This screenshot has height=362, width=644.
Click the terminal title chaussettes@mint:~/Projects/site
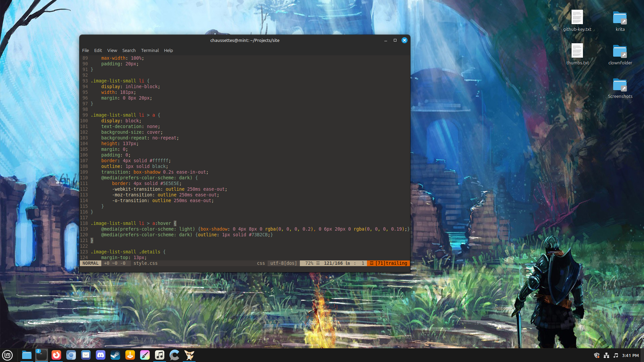click(245, 40)
